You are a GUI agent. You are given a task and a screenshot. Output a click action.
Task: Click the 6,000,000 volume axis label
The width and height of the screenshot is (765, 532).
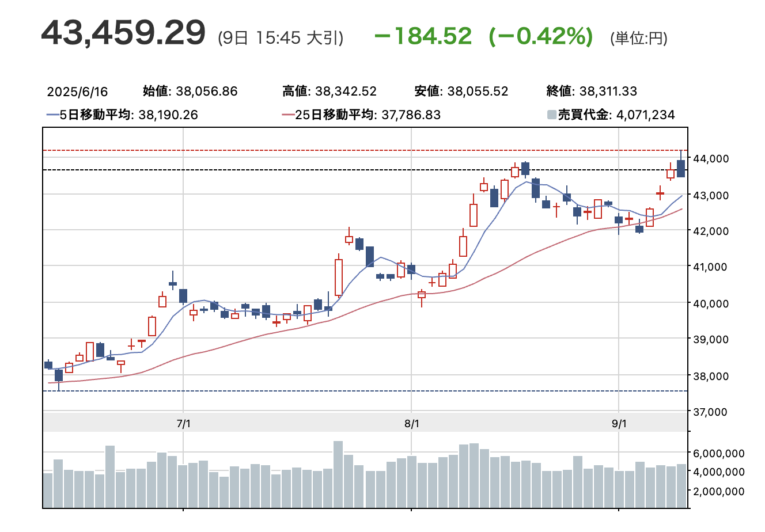click(719, 453)
